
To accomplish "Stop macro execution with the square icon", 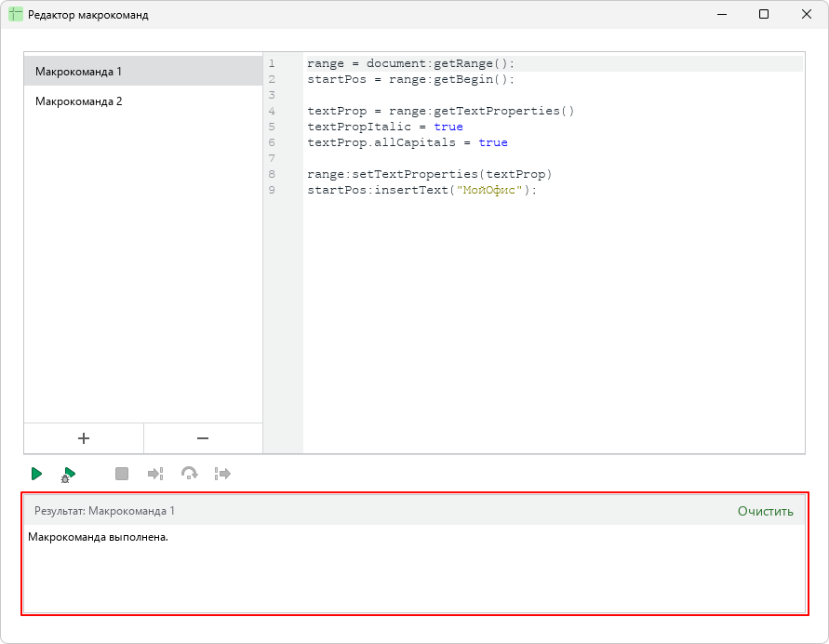I will point(122,474).
